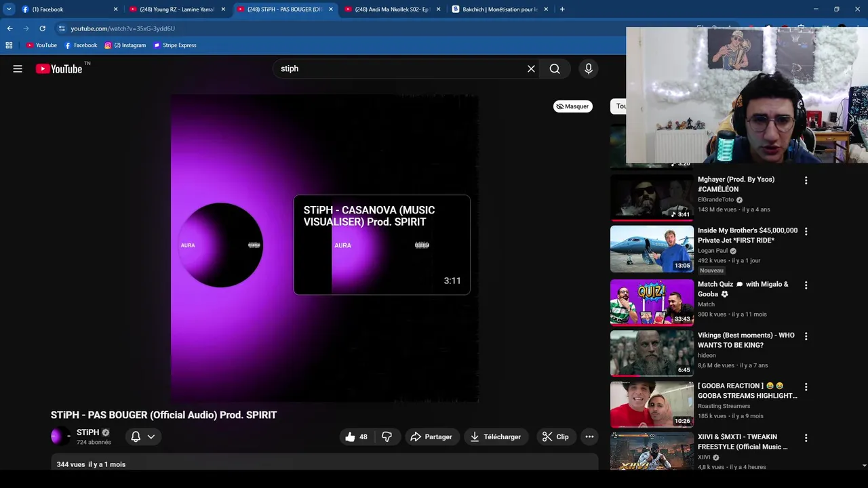Click the 344 vues description text
Screen dimensions: 868x488
[x=91, y=464]
